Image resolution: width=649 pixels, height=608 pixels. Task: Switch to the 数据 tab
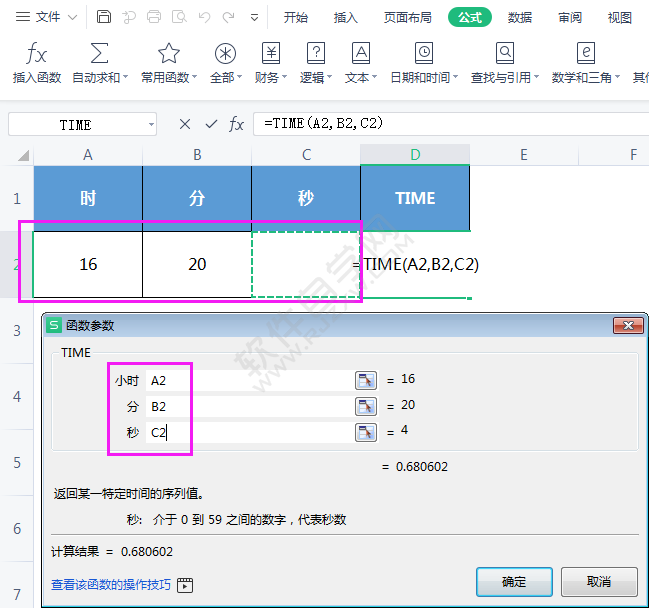520,17
